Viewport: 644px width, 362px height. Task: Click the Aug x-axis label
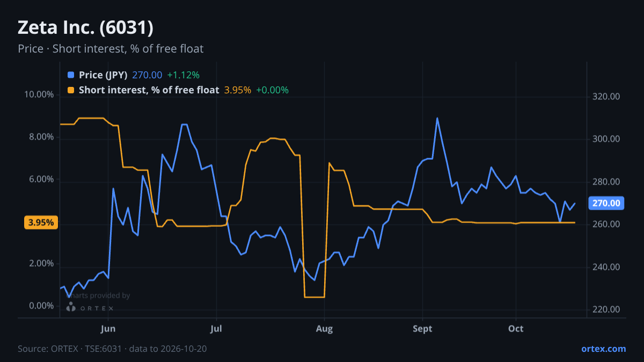pyautogui.click(x=324, y=328)
